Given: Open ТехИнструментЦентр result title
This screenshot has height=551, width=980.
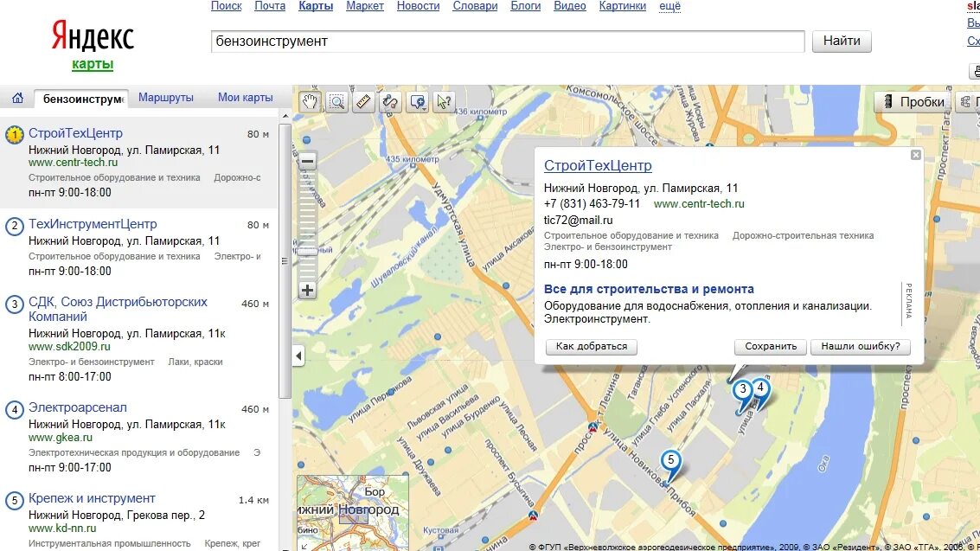Looking at the screenshot, I should [93, 224].
